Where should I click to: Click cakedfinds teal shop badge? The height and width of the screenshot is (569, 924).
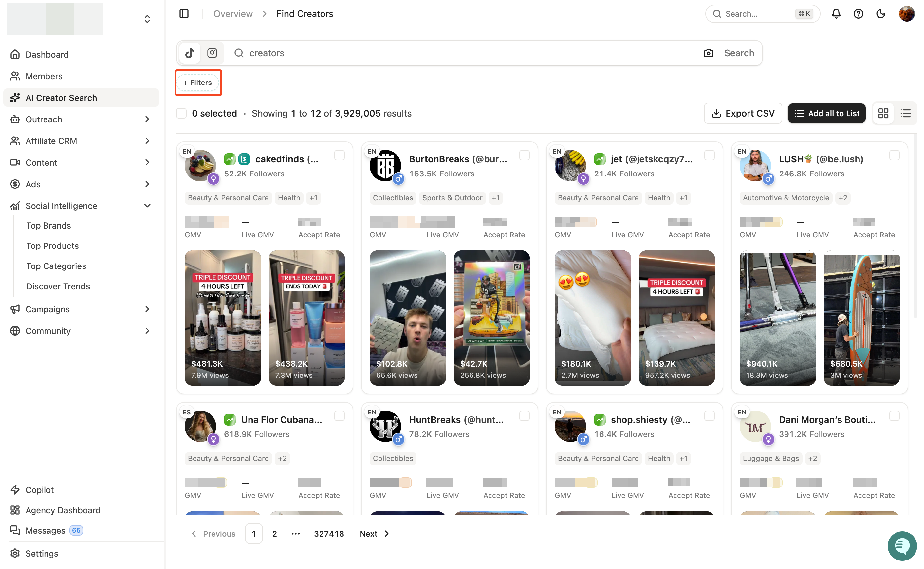(x=244, y=159)
